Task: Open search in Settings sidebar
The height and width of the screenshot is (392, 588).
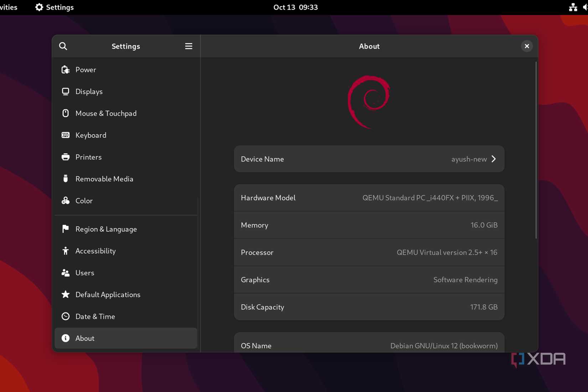Action: click(x=63, y=46)
